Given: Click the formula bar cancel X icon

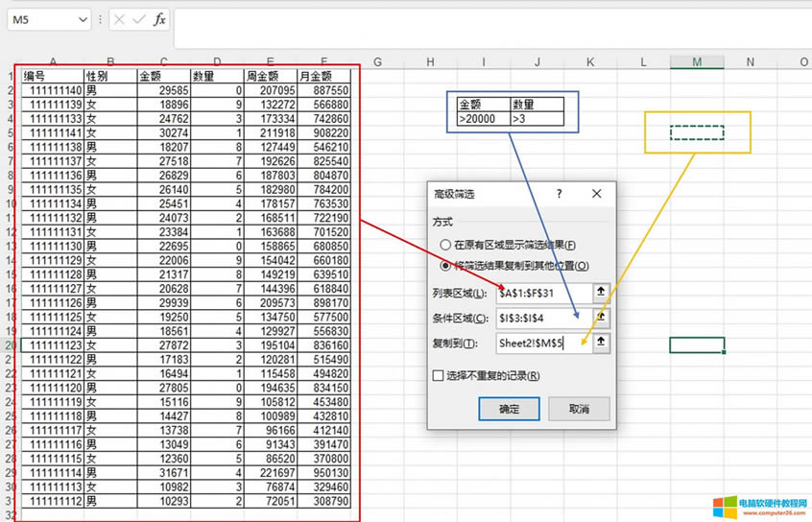Looking at the screenshot, I should point(119,19).
